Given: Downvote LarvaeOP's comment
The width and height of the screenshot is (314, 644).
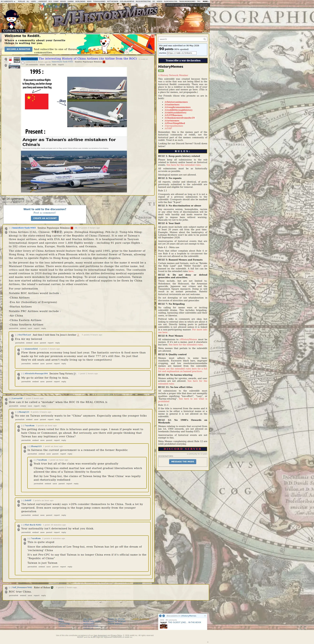Looking at the screenshot, I should (x=6, y=403).
